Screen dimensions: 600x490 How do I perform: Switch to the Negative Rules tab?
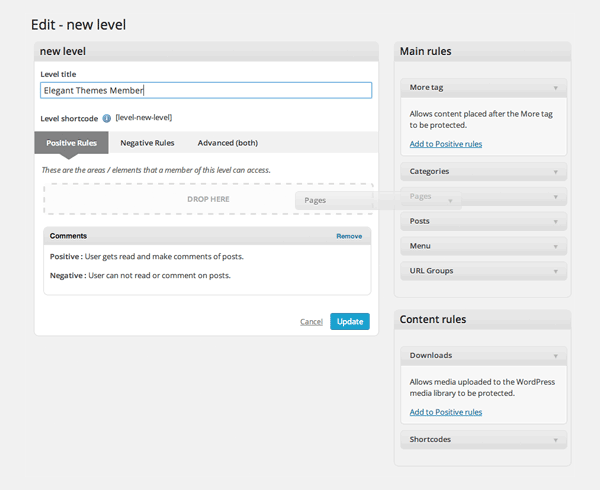(x=147, y=143)
